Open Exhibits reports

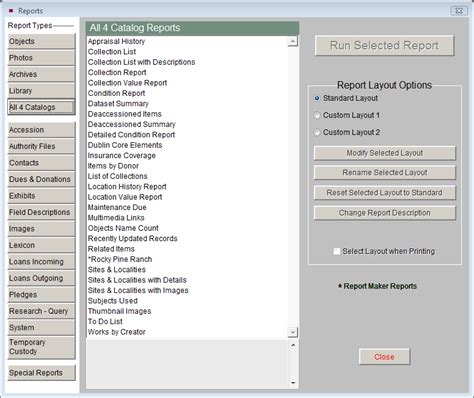[x=41, y=196]
